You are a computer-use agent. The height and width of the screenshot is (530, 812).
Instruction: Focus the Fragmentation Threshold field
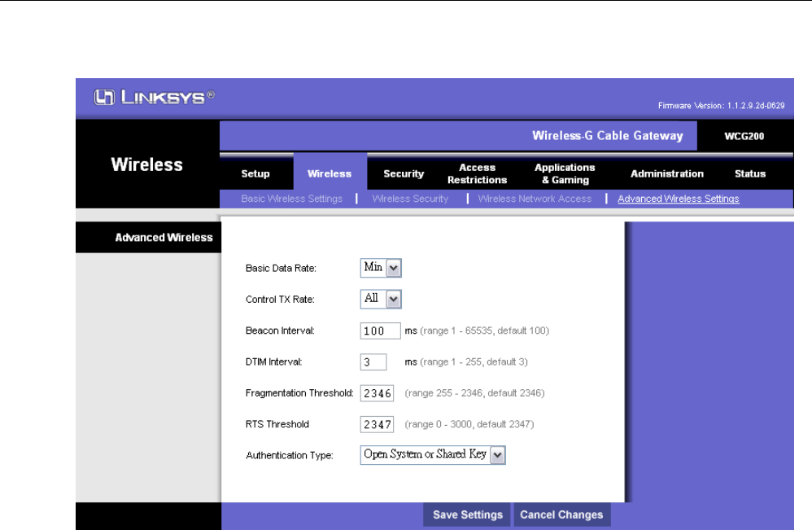click(x=377, y=392)
